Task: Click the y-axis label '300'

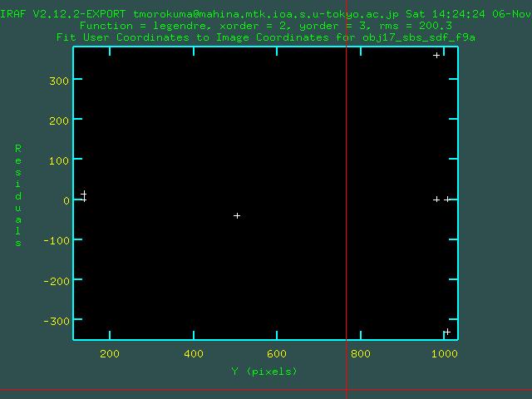Action: pos(59,81)
